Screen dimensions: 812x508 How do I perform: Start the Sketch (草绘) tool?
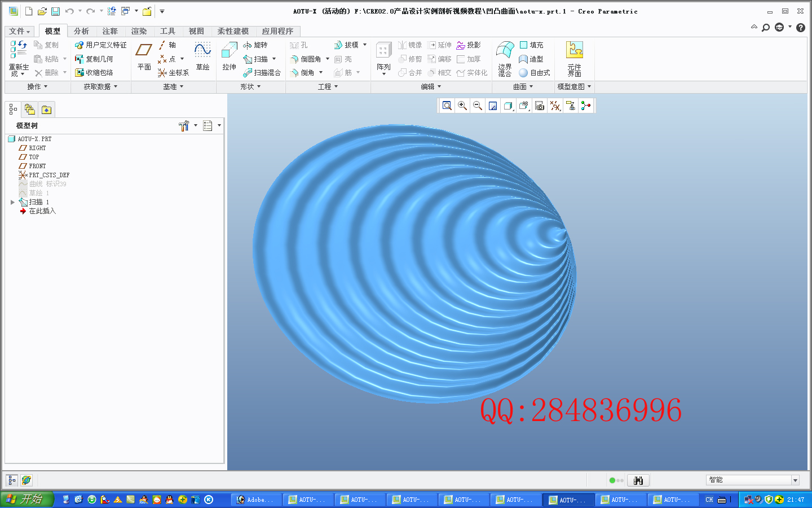point(202,56)
